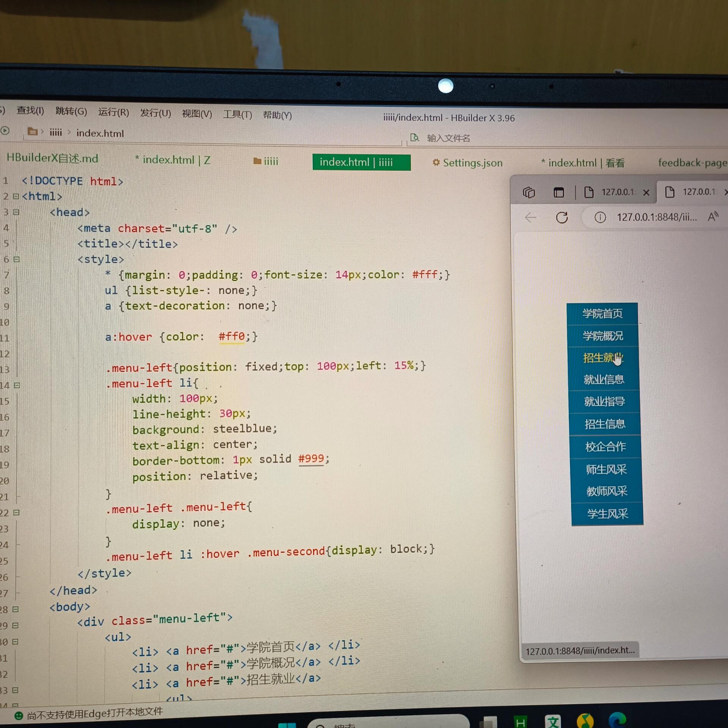Open the 帮助(Y) menu
Viewport: 728px width, 728px height.
coord(277,115)
